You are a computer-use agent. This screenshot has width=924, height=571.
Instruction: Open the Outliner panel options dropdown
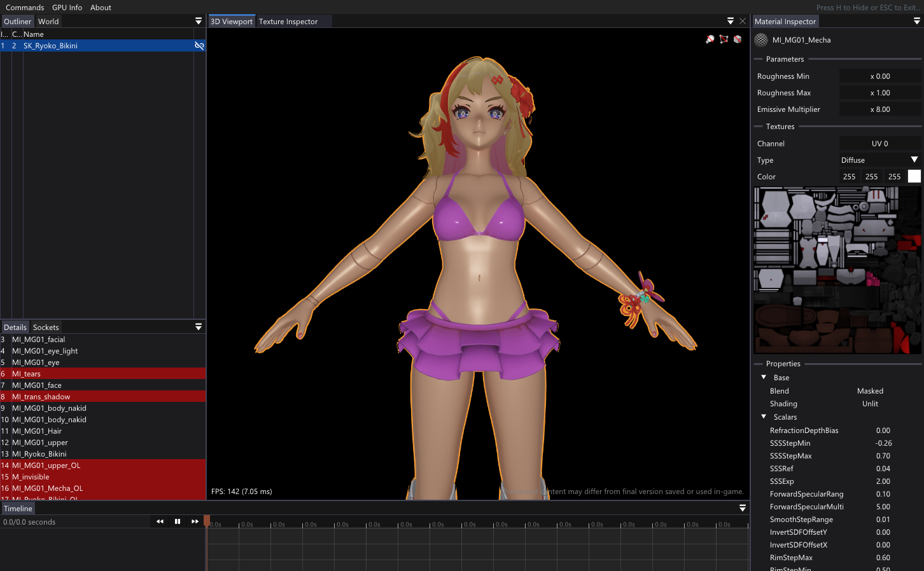[199, 21]
